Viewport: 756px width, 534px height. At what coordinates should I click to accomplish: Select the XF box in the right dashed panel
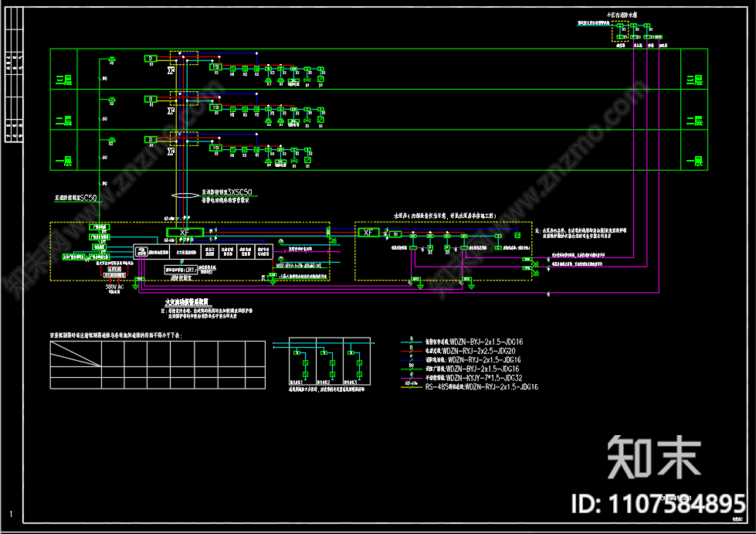pyautogui.click(x=368, y=233)
